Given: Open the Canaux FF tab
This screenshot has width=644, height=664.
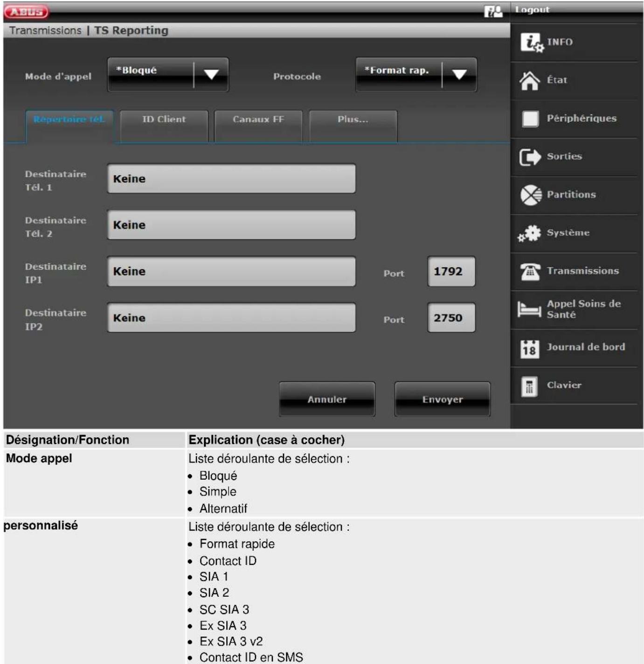Looking at the screenshot, I should click(258, 120).
